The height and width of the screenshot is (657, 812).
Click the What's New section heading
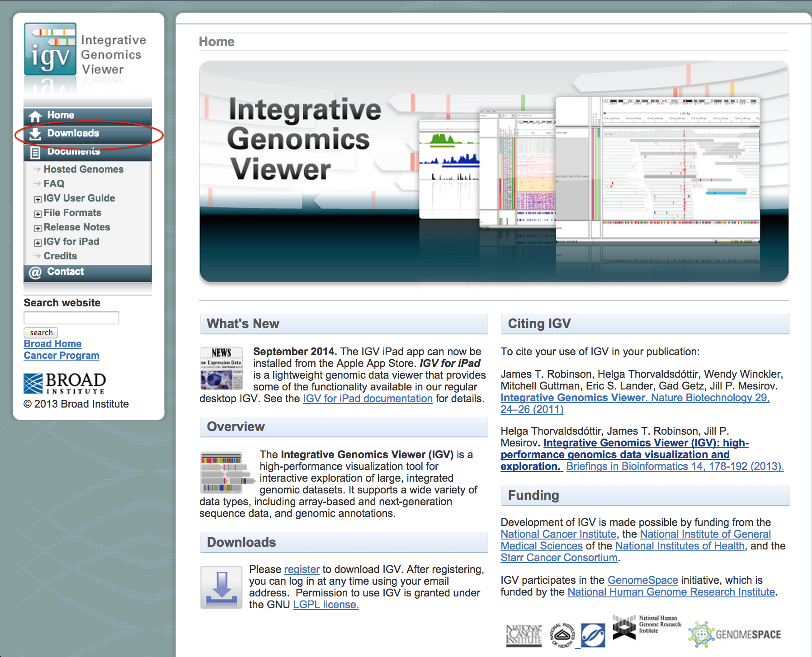(x=243, y=324)
